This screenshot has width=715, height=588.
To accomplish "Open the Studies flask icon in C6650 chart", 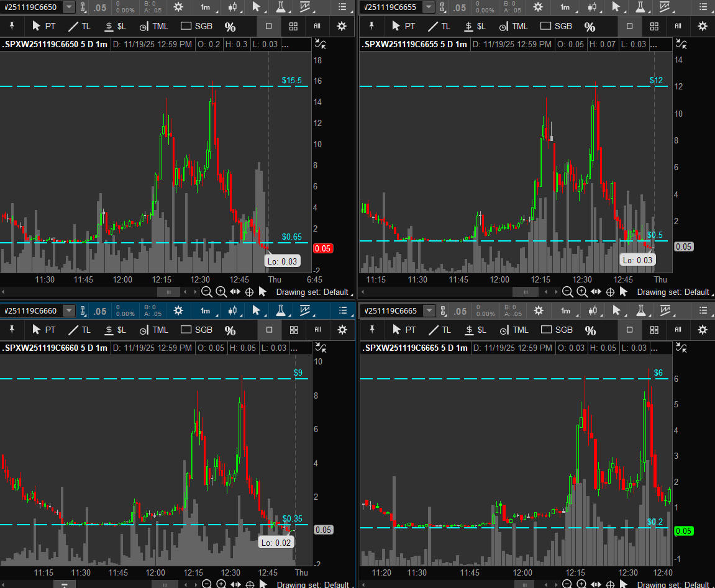I will [x=281, y=7].
